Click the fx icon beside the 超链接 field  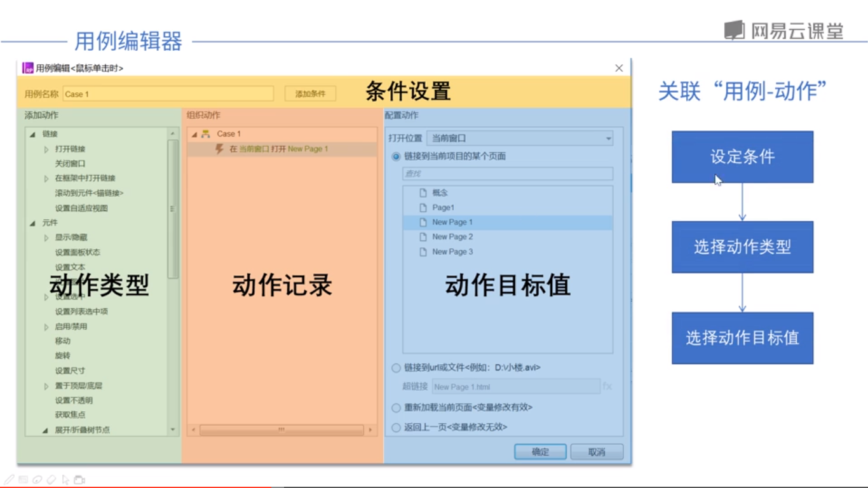click(x=608, y=386)
